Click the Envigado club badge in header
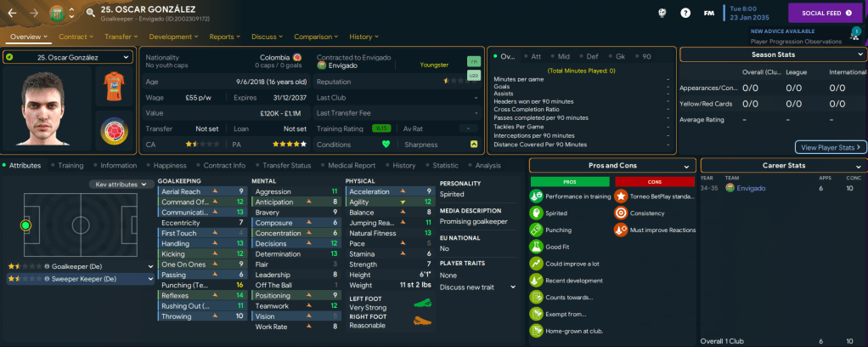This screenshot has height=347, width=868. click(x=58, y=13)
